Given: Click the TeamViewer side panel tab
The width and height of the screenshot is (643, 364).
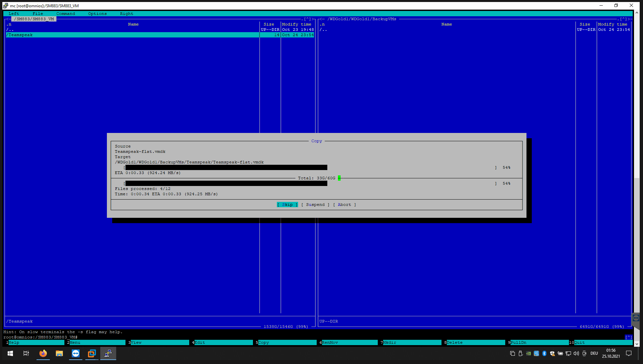Looking at the screenshot, I should point(636,318).
